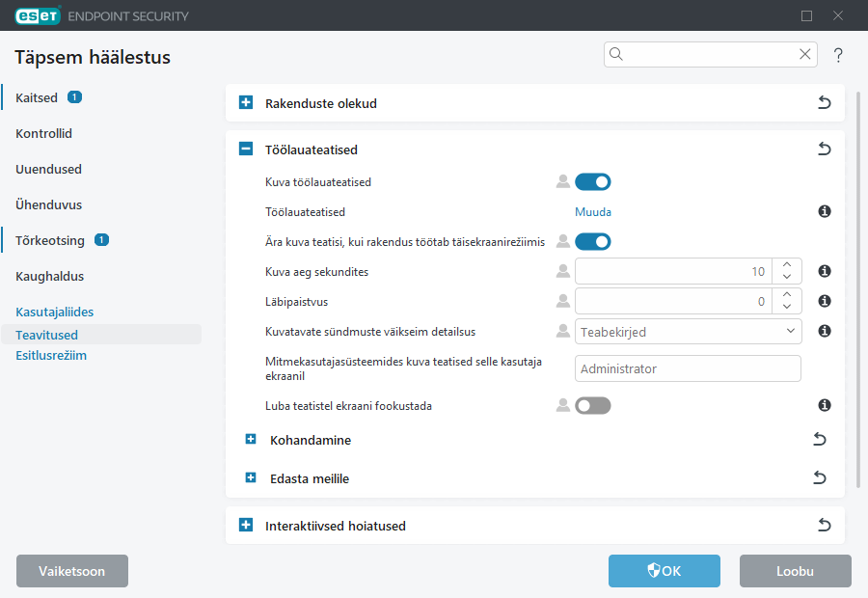Show info for Töölauateatised Muuda row
This screenshot has height=598, width=868.
[x=825, y=211]
